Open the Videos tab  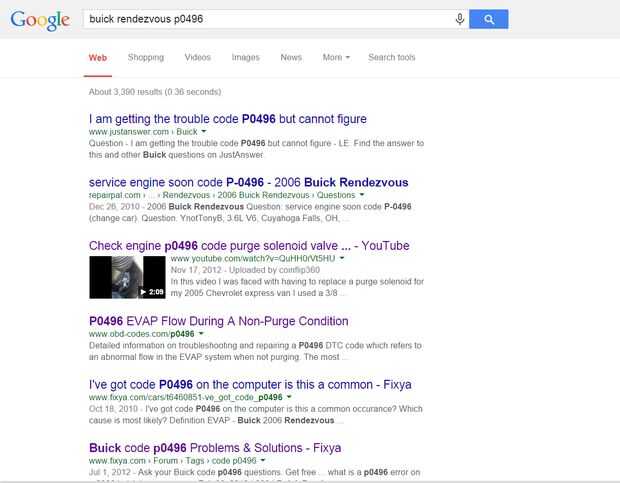click(x=198, y=57)
